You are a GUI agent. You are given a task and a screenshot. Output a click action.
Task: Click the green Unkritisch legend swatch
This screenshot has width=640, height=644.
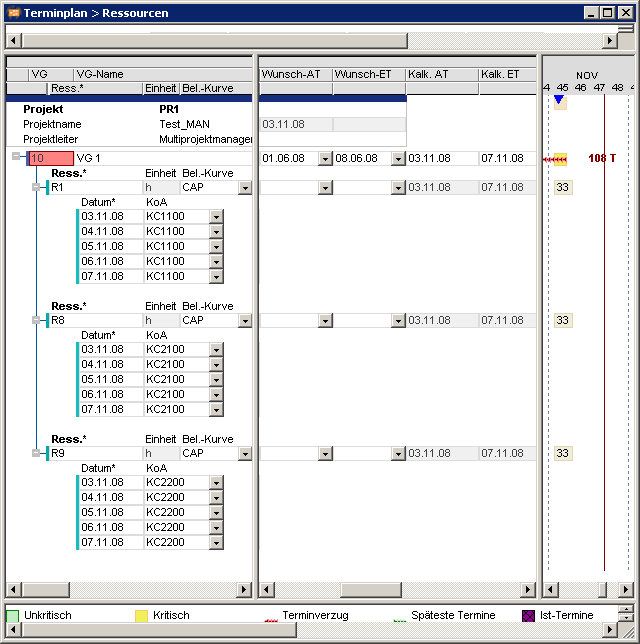click(x=13, y=616)
